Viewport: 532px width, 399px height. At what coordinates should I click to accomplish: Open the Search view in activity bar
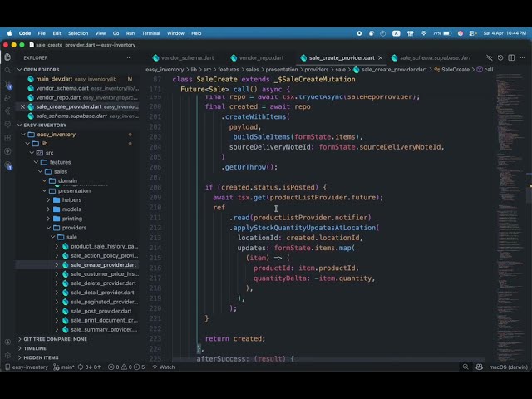click(x=7, y=70)
